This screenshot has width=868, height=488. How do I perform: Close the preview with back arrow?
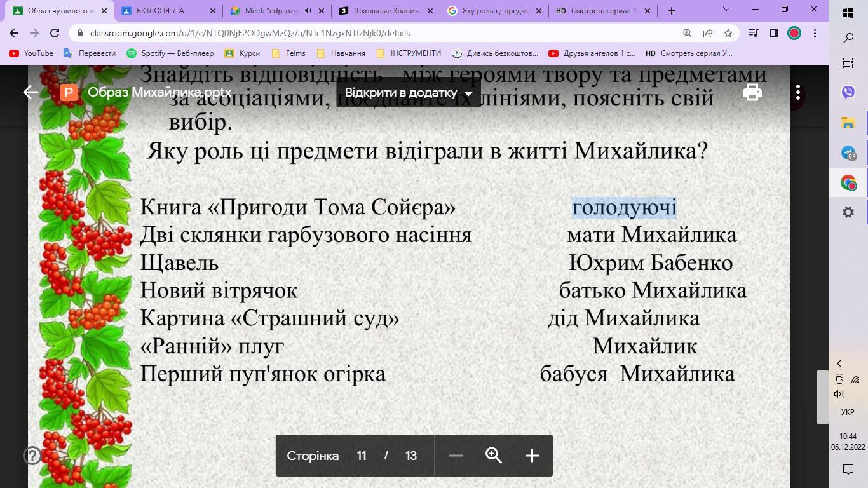pos(31,92)
